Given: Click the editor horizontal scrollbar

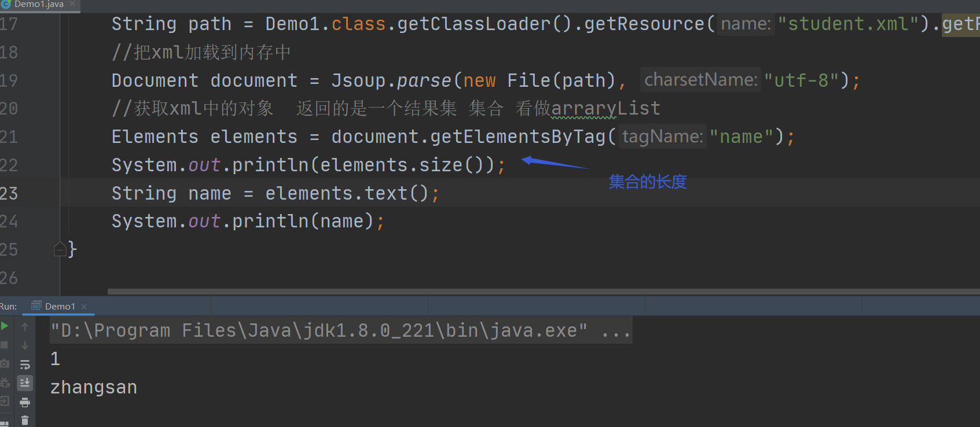Looking at the screenshot, I should (x=543, y=292).
